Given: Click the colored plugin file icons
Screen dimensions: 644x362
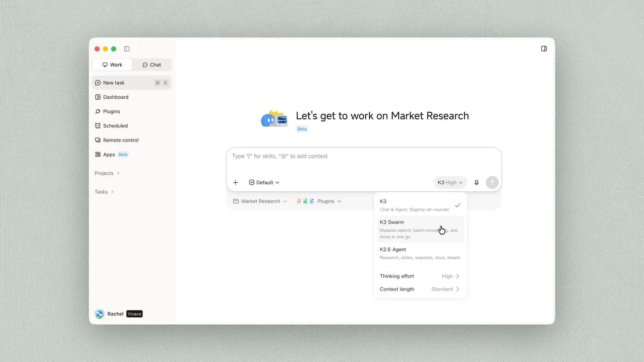Looking at the screenshot, I should 305,201.
